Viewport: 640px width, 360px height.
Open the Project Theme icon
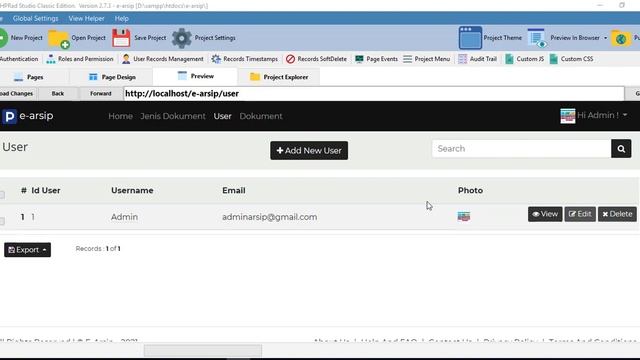470,38
